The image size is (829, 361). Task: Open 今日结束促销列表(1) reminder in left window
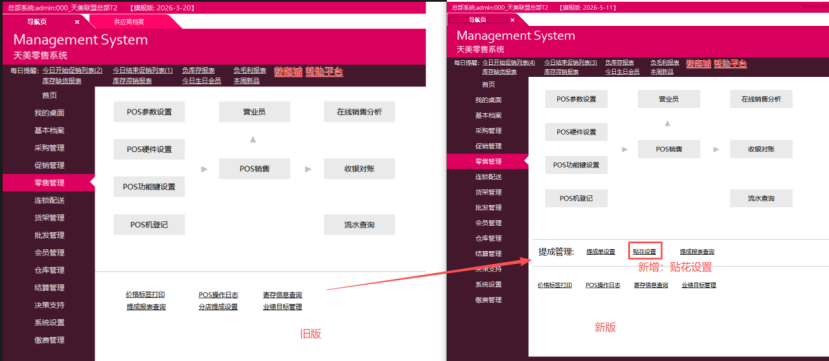[x=143, y=70]
